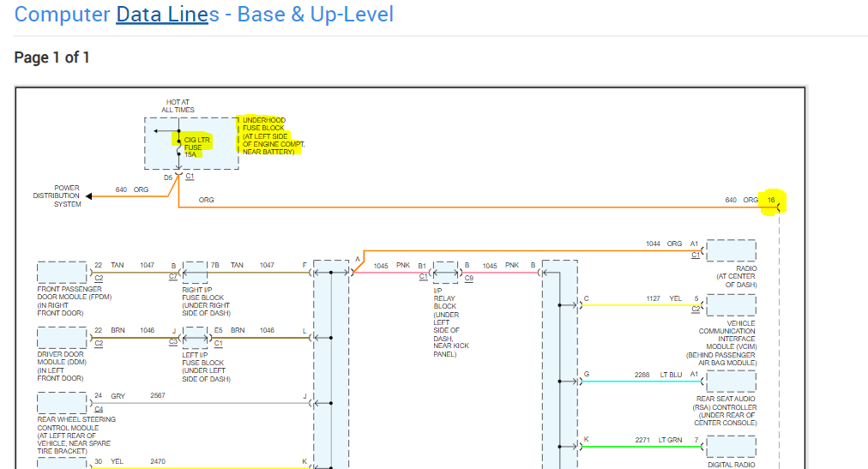868x469 pixels.
Task: Click the Digital Radio module box
Action: coord(731,447)
